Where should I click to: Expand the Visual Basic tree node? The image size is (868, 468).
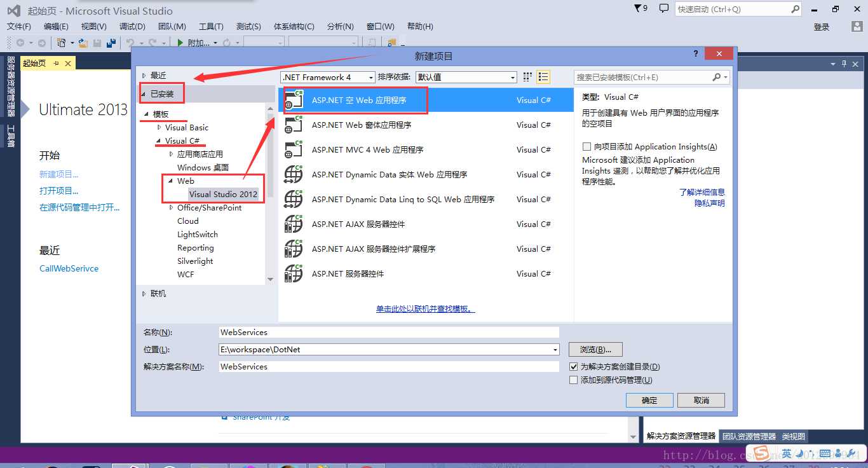[x=159, y=127]
